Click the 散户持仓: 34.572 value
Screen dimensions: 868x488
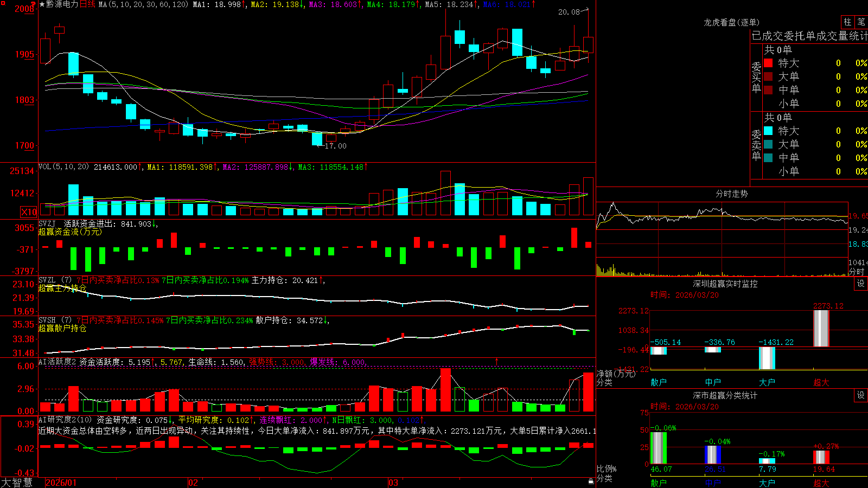point(290,320)
